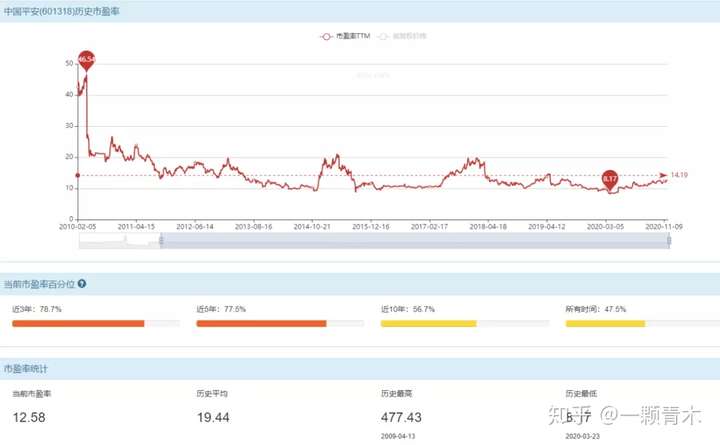The height and width of the screenshot is (445, 720).
Task: Click the y-axis label 10
Action: pos(69,188)
